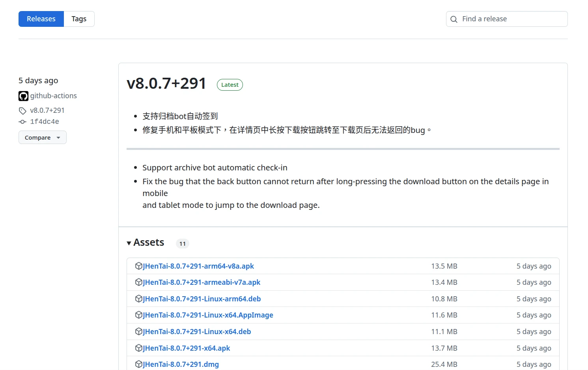Click the commit icon beside 1f4dc4e
The height and width of the screenshot is (370, 588).
pyautogui.click(x=22, y=122)
